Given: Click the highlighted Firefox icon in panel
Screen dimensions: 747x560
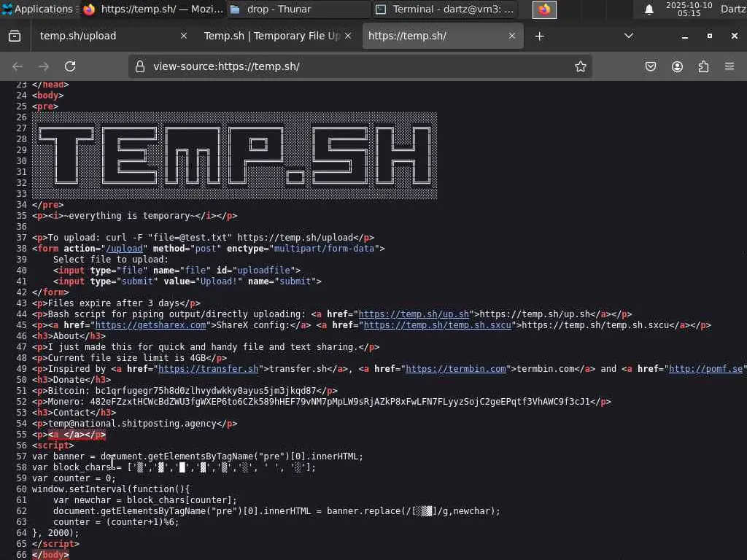Looking at the screenshot, I should pos(544,9).
